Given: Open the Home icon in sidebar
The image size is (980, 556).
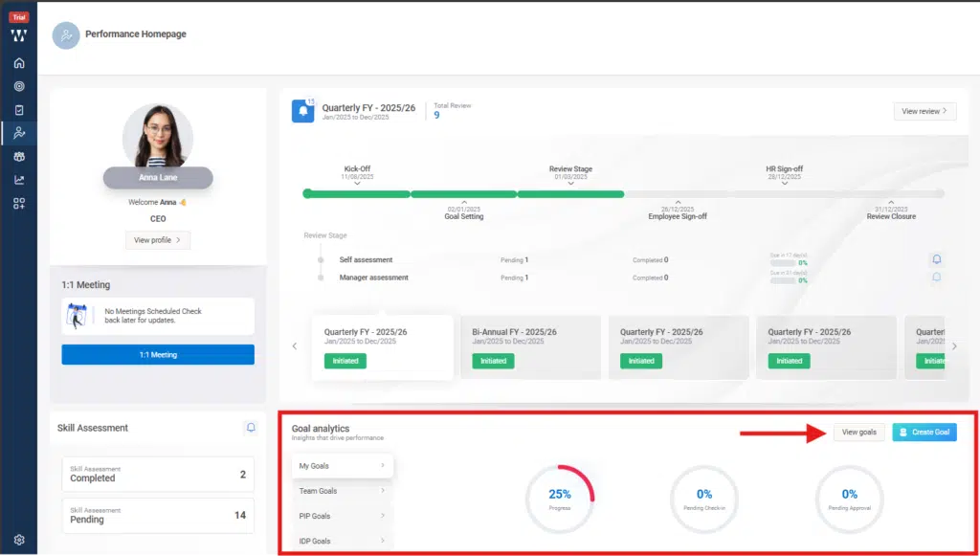Looking at the screenshot, I should (x=19, y=61).
